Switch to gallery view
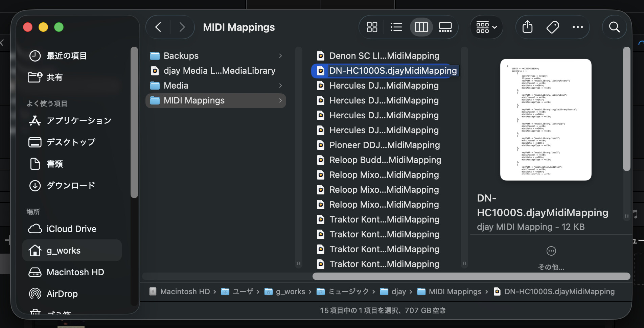Image resolution: width=644 pixels, height=328 pixels. pos(445,27)
